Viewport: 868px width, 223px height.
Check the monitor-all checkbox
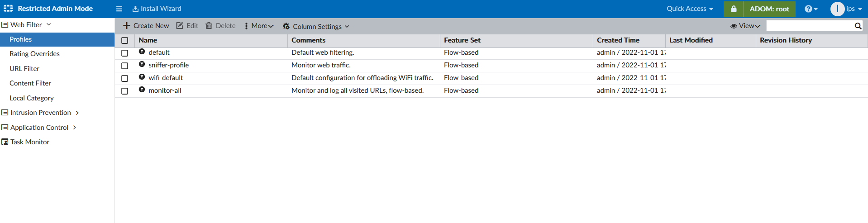point(125,91)
